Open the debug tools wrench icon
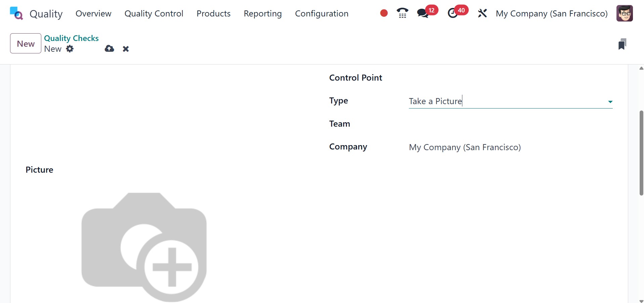The width and height of the screenshot is (644, 303). [x=482, y=13]
